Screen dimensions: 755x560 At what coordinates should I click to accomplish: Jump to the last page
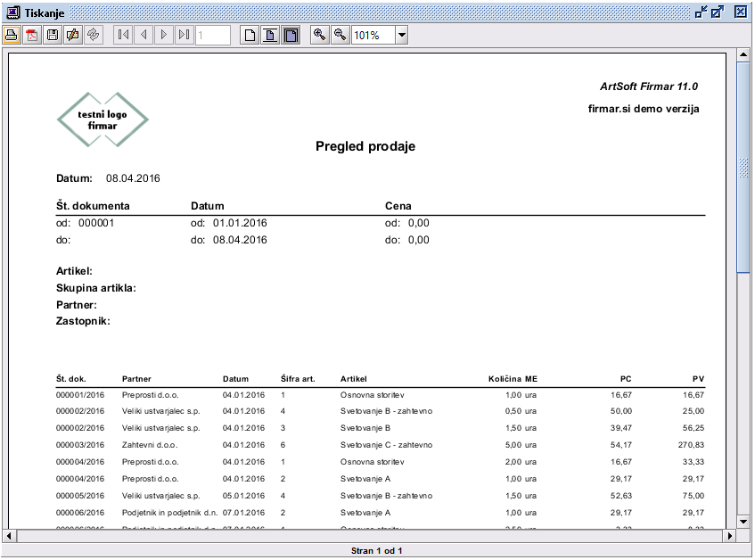tap(184, 35)
